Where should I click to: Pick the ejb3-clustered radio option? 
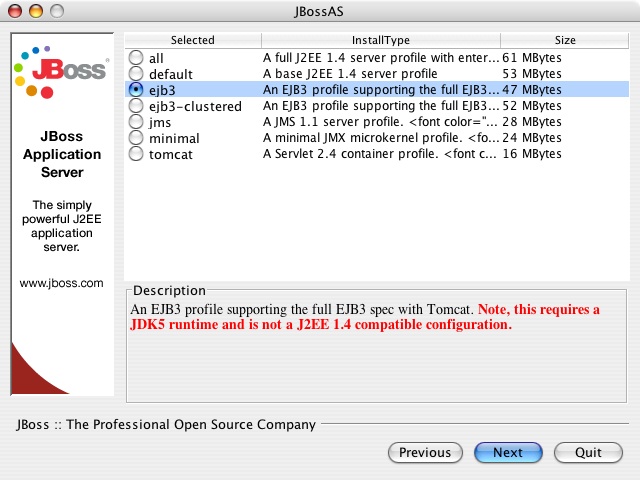pos(136,106)
